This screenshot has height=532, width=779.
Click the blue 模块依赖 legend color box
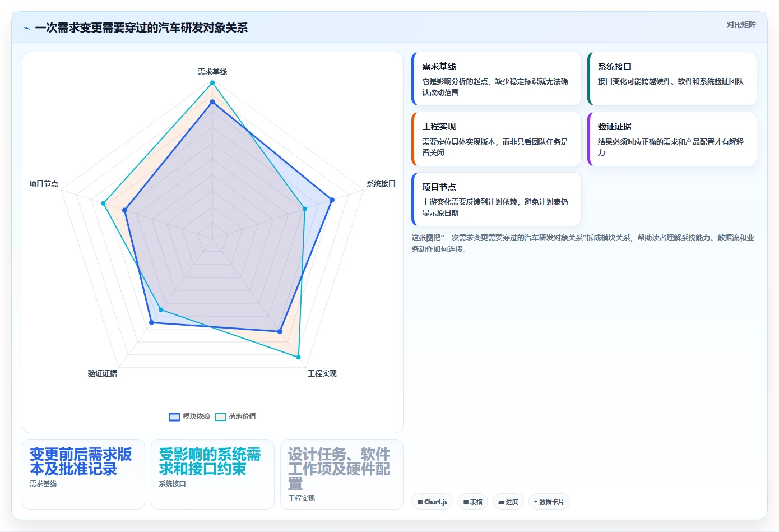174,417
